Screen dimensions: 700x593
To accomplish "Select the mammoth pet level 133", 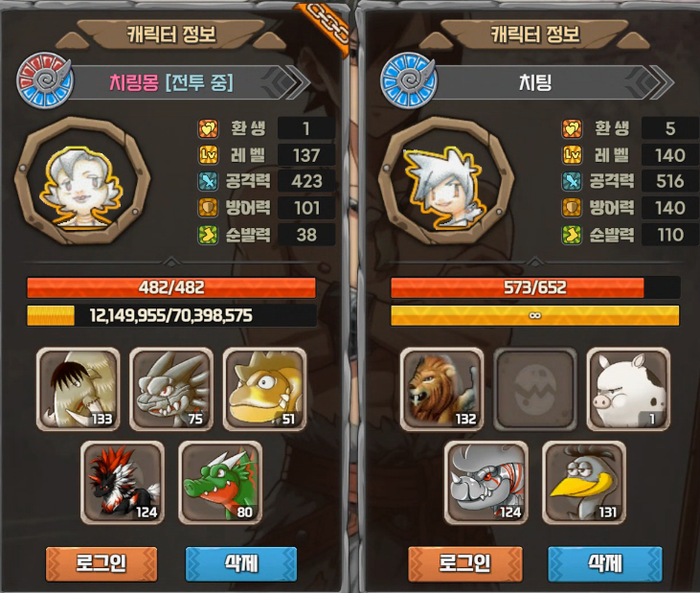I will (x=79, y=389).
